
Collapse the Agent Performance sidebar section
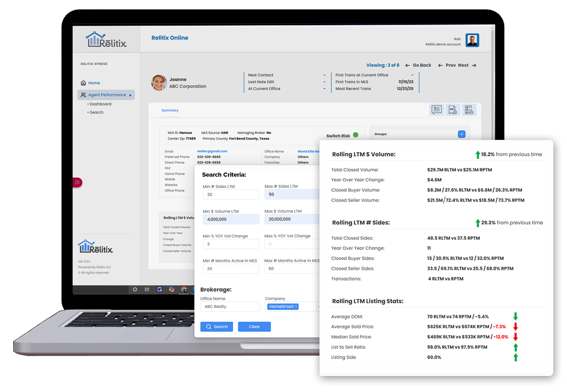coord(130,95)
